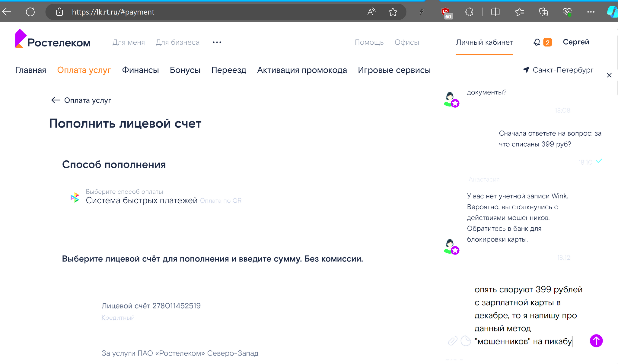Open the Для меня section
618x364 pixels.
pos(129,42)
